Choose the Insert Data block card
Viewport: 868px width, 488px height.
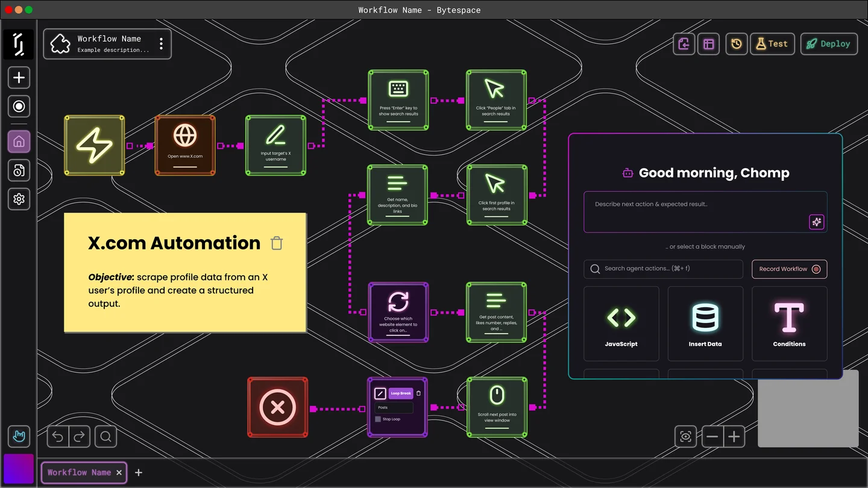[x=705, y=324]
